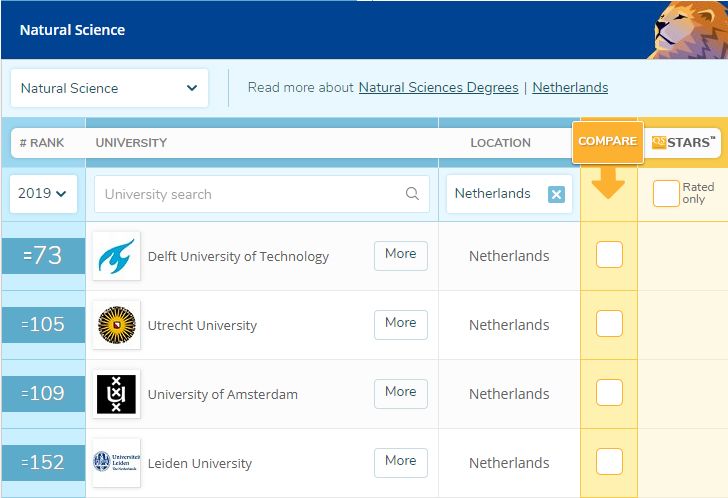Click the University of Amsterdam logo
The image size is (728, 498).
117,394
